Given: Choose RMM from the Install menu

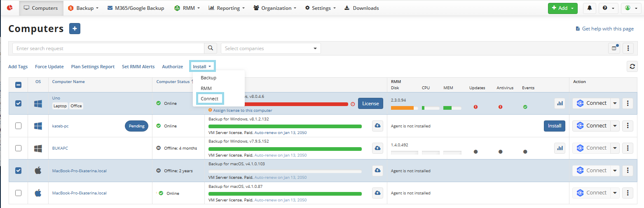Looking at the screenshot, I should click(x=206, y=88).
